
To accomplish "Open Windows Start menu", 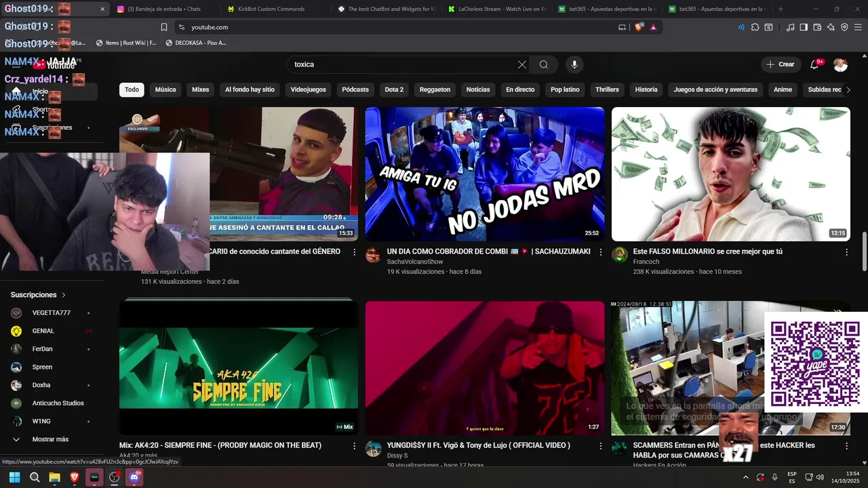I will [14, 477].
